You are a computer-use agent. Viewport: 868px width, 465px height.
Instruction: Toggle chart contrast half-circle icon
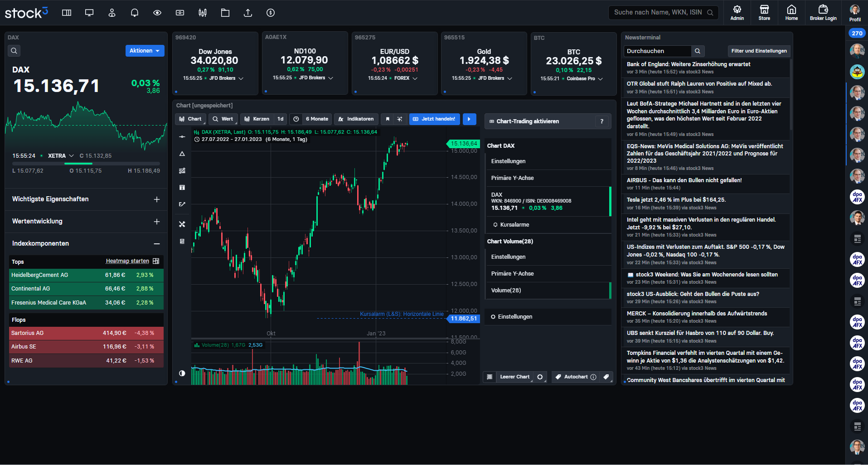click(182, 373)
